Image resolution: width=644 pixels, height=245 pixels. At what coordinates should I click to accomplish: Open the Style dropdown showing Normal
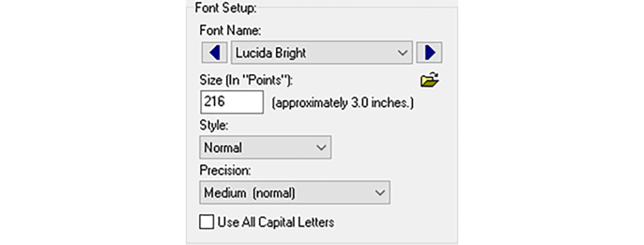(265, 148)
